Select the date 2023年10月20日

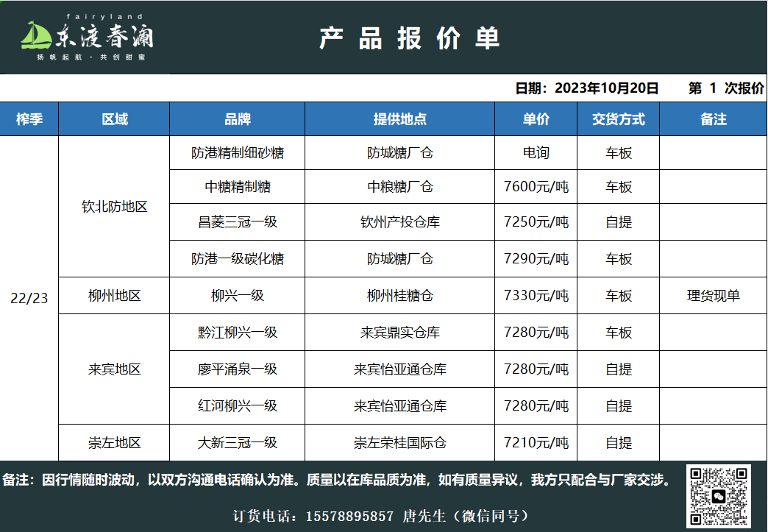[x=606, y=88]
